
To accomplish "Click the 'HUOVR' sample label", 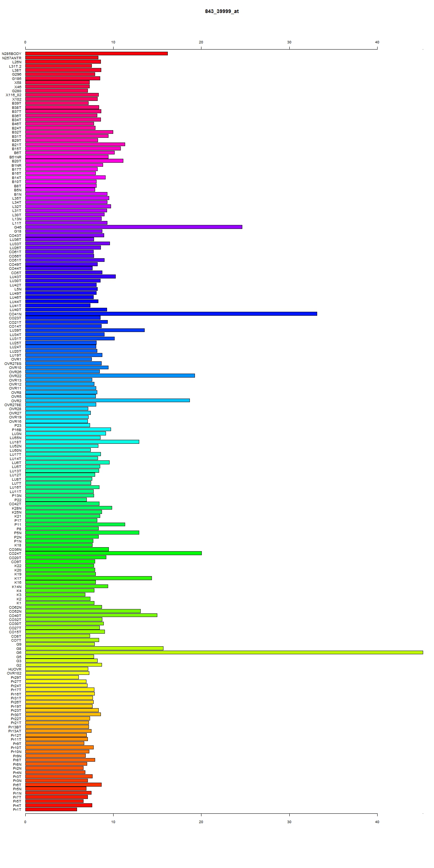I will [x=15, y=669].
